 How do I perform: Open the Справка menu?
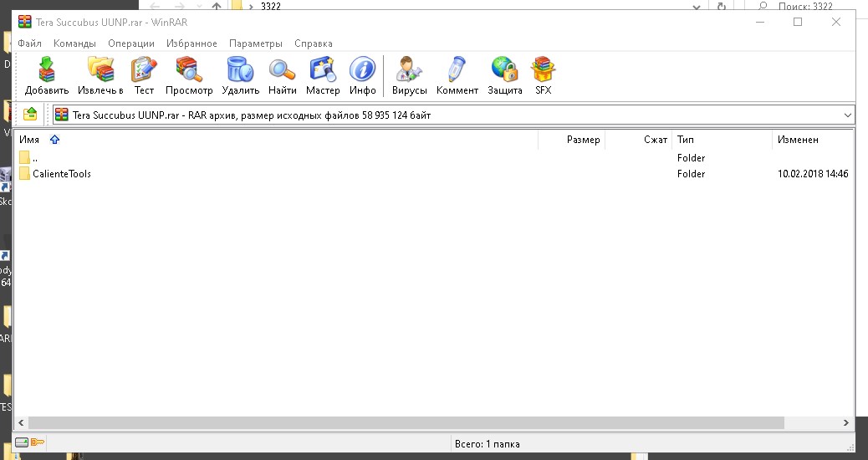[x=314, y=43]
